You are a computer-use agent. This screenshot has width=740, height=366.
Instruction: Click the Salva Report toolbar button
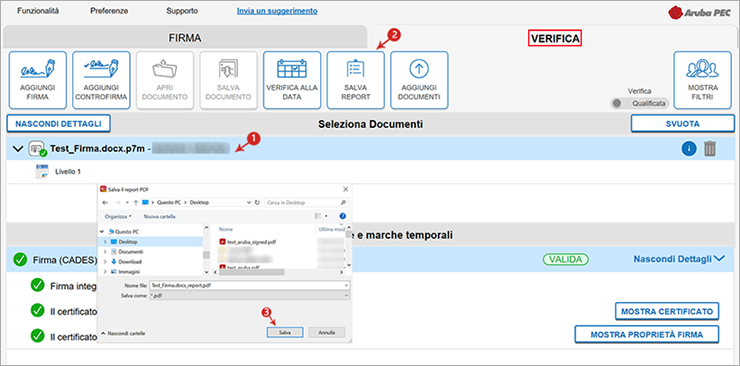355,80
